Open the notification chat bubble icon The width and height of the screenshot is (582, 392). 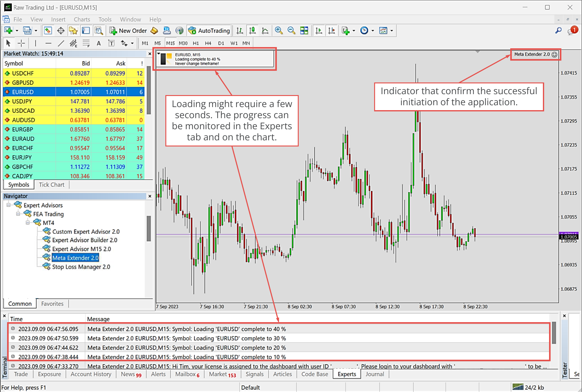573,30
